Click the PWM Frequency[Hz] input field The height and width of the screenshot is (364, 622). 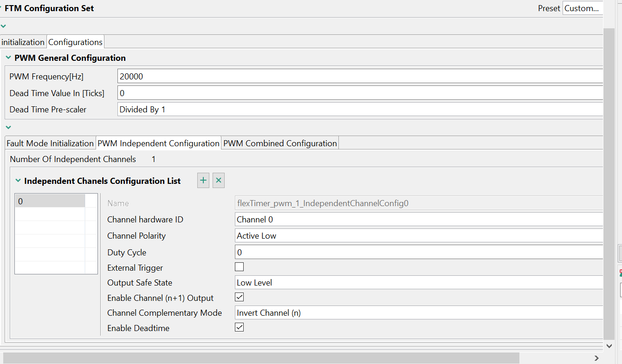click(360, 76)
